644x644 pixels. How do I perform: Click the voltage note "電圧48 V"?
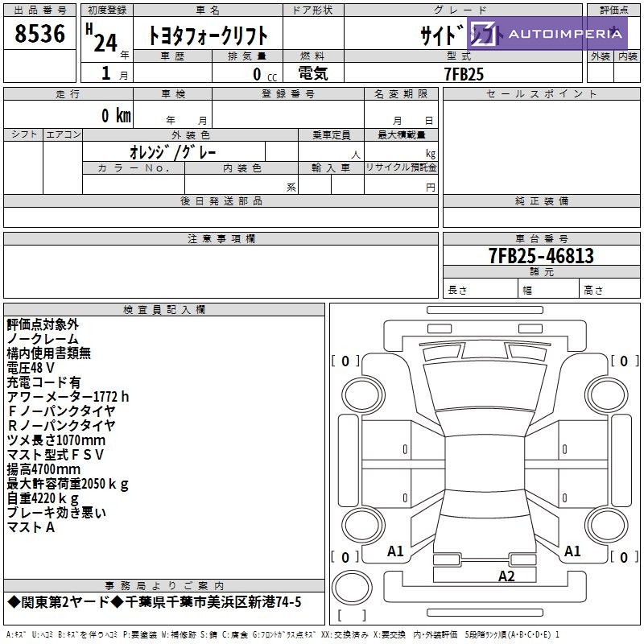31,368
